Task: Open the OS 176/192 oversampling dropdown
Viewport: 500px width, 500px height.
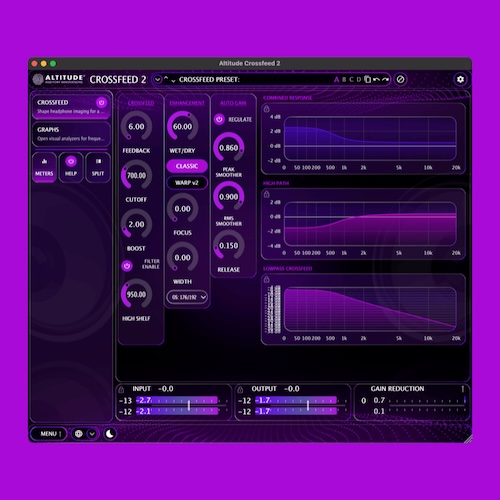Action: [x=187, y=297]
